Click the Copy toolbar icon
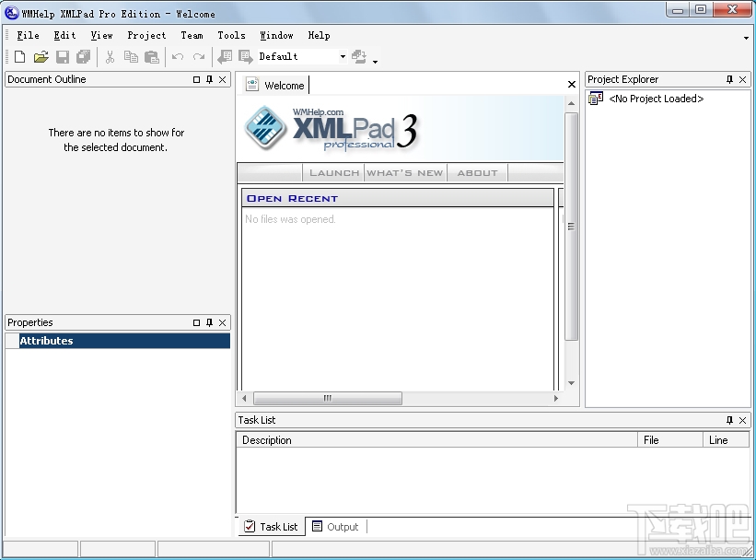This screenshot has width=756, height=560. [131, 57]
